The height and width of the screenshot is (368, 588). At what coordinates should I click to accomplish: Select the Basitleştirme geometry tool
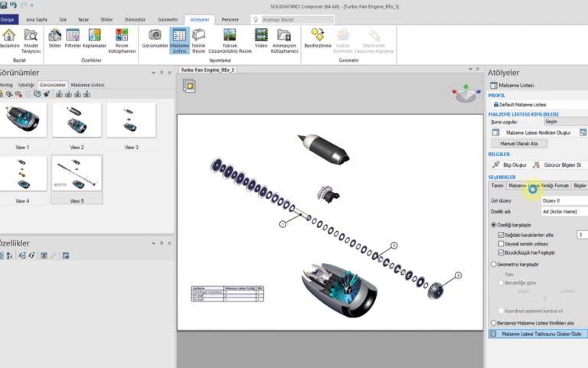click(318, 38)
